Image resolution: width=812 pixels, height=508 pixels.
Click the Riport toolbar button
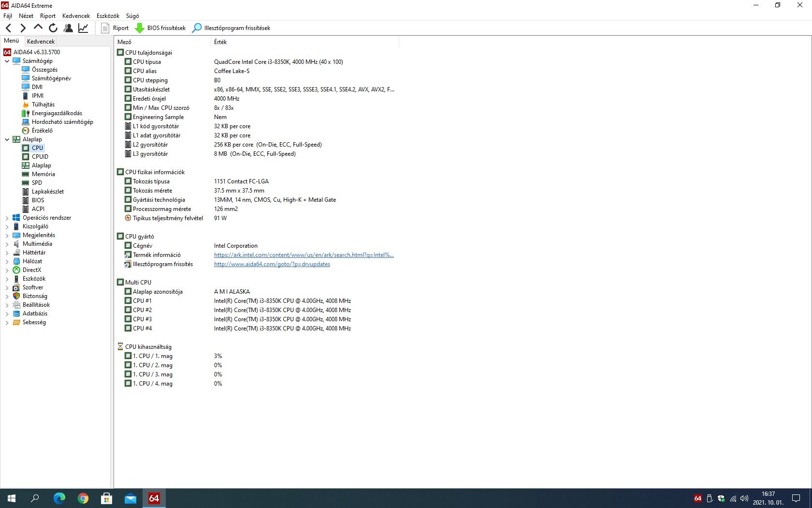pyautogui.click(x=115, y=28)
